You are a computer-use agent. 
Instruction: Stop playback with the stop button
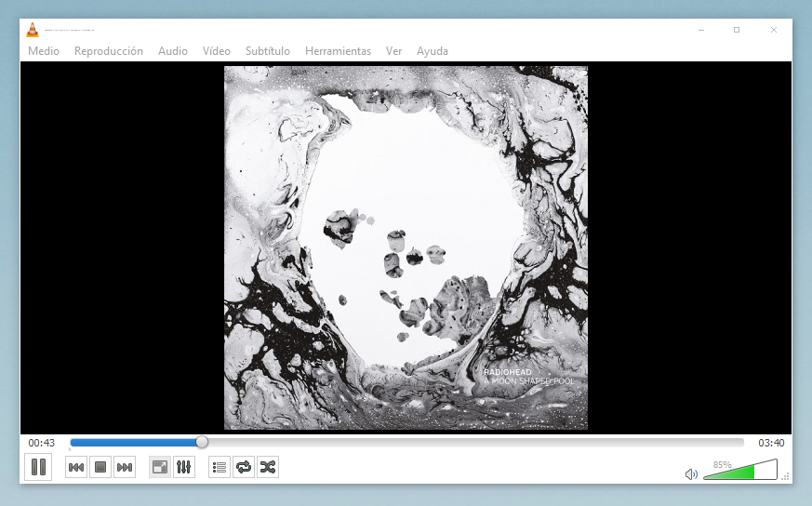coord(100,467)
